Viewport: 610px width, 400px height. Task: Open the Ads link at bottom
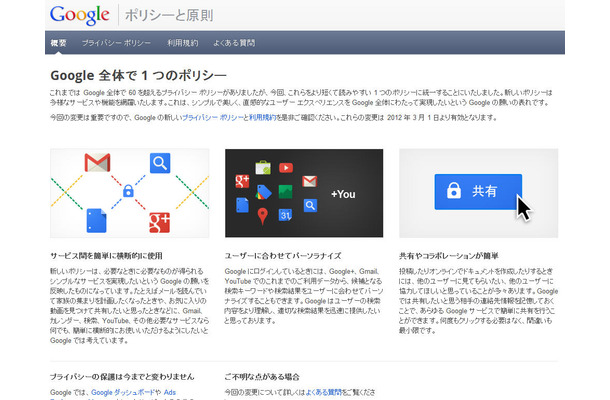[170, 393]
